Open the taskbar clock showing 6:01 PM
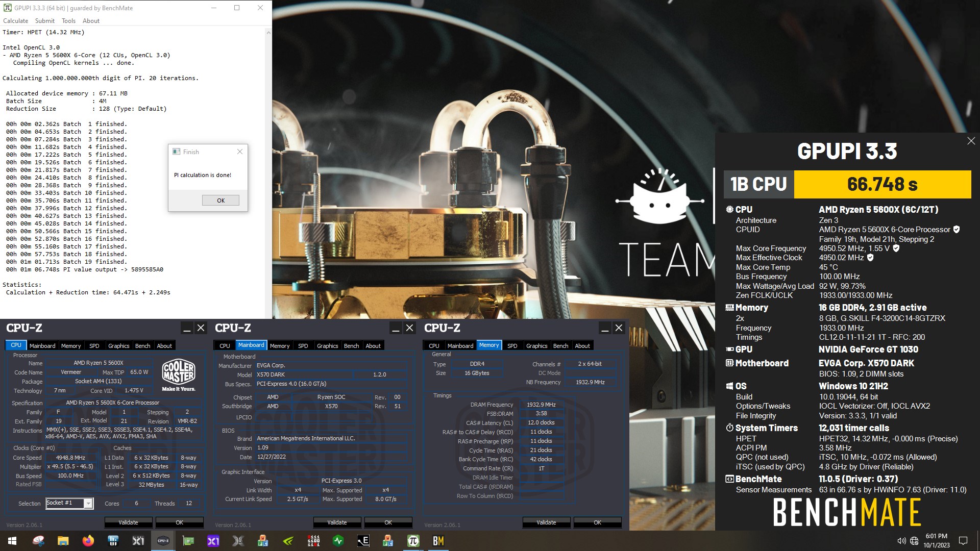Viewport: 980px width, 551px height. click(936, 541)
